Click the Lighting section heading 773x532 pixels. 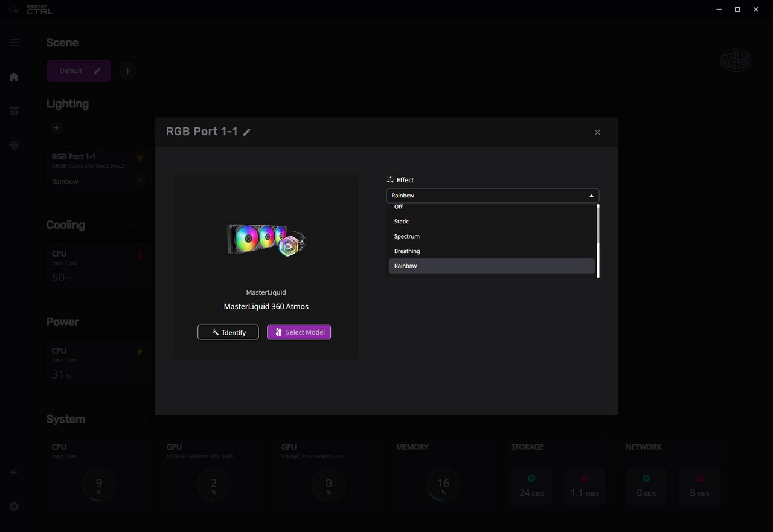point(68,104)
